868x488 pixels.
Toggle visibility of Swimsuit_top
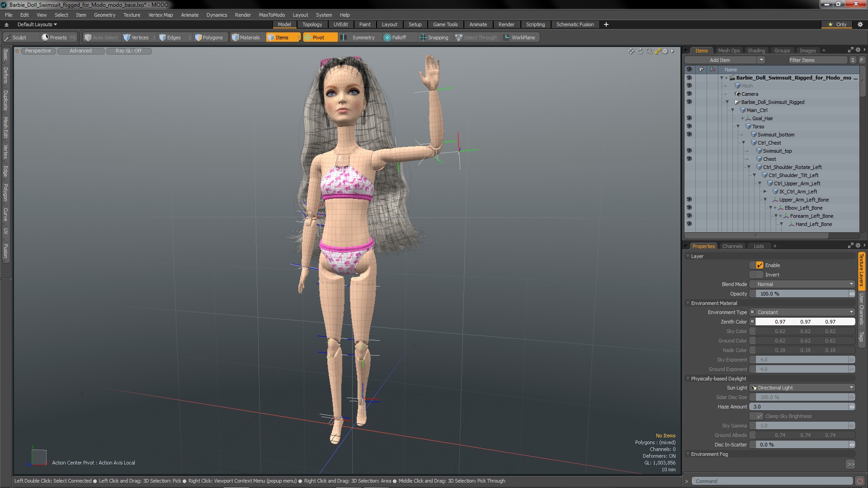(x=689, y=151)
